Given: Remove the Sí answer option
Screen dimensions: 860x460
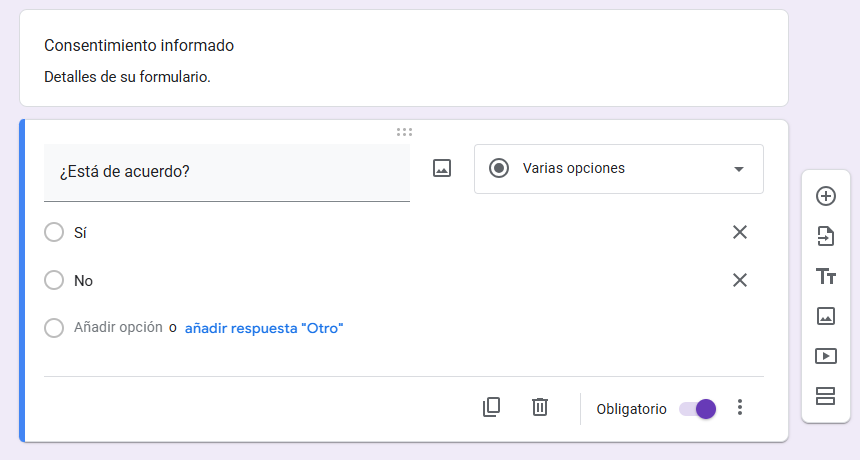Looking at the screenshot, I should coord(740,232).
